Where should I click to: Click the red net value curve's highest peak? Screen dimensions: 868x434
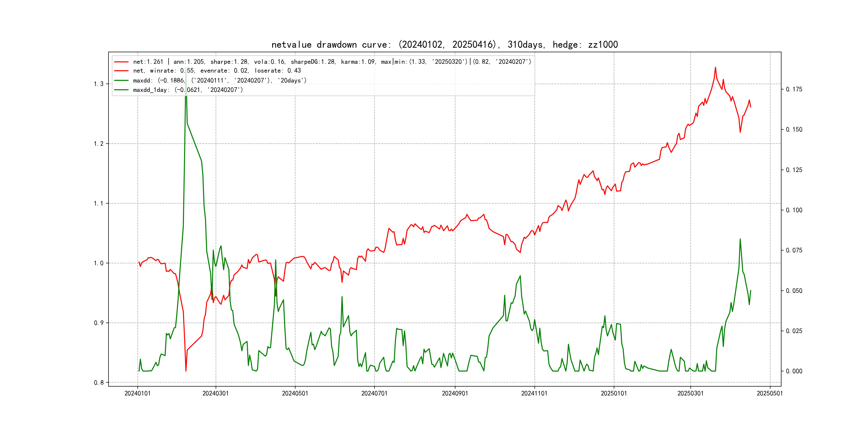click(715, 68)
